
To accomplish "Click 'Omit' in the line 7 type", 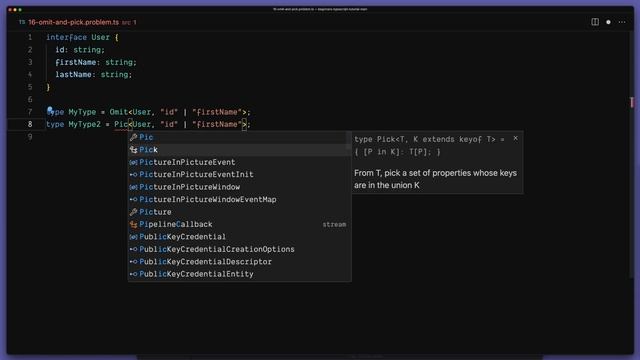I will [x=118, y=112].
